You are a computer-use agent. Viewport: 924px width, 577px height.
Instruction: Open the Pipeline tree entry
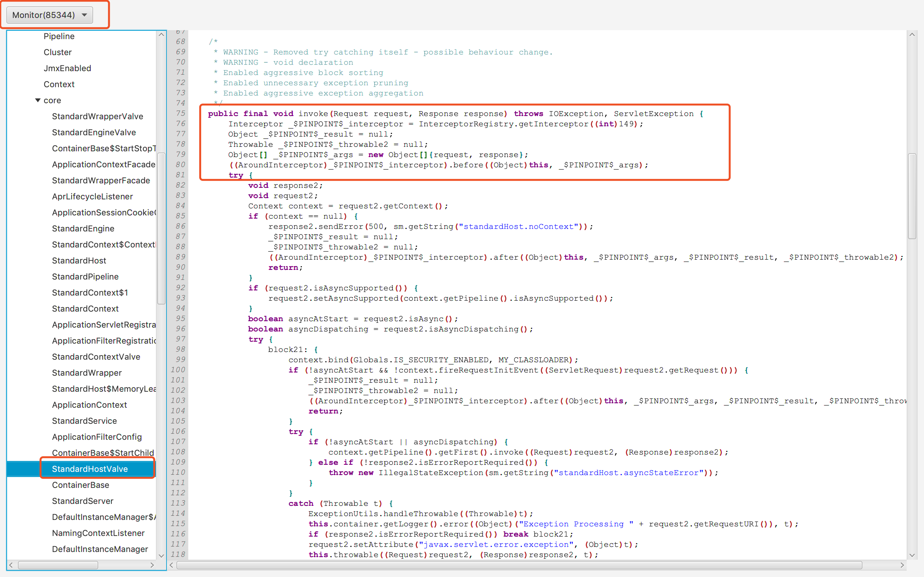pos(59,36)
